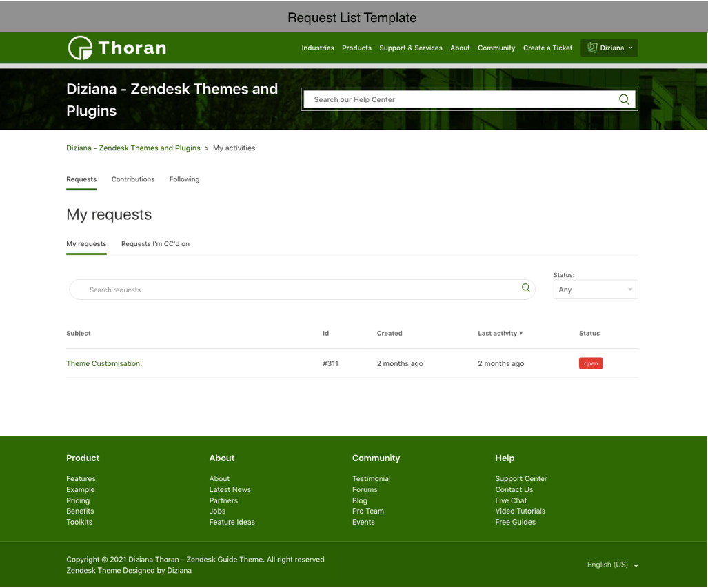Click the red open status badge

coord(590,363)
